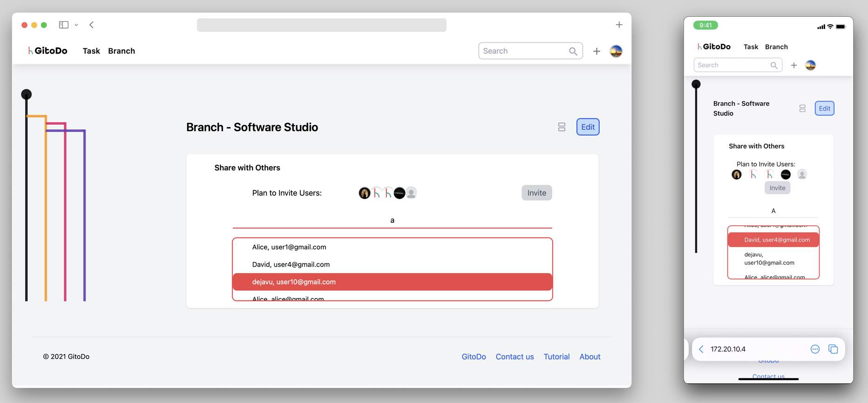
Task: Click the GitoDo logo in desktop header
Action: pos(47,51)
